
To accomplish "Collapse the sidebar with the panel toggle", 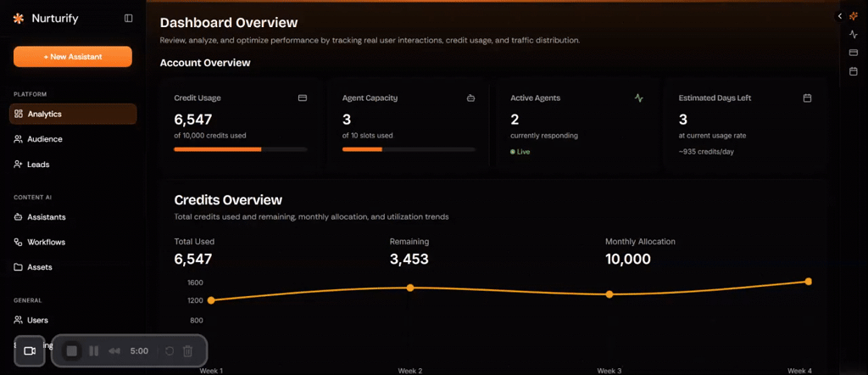I will pos(129,19).
